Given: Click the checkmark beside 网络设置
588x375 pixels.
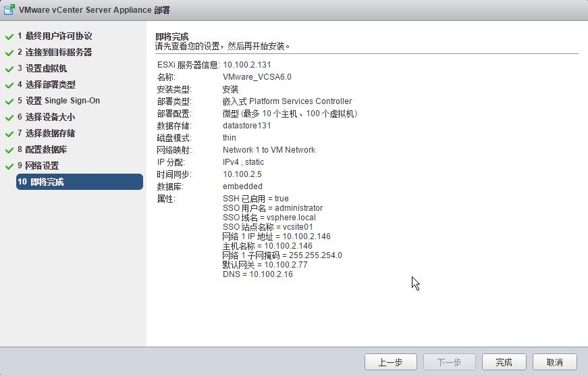Looking at the screenshot, I should pos(9,166).
